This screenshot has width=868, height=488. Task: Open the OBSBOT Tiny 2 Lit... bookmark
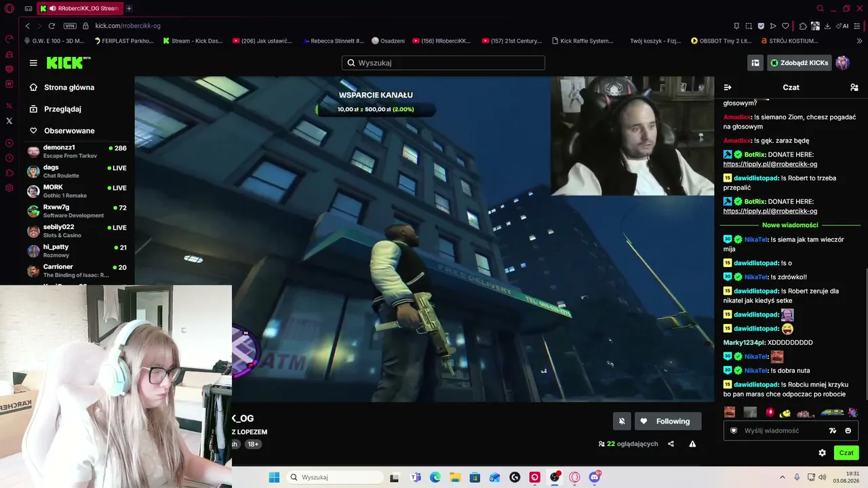tap(722, 41)
